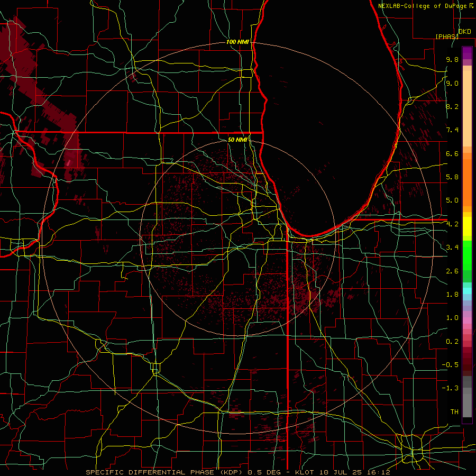Click the Specific Differential Phase KLOT caption
Viewport: 476px width, 476px height.
pos(238,472)
